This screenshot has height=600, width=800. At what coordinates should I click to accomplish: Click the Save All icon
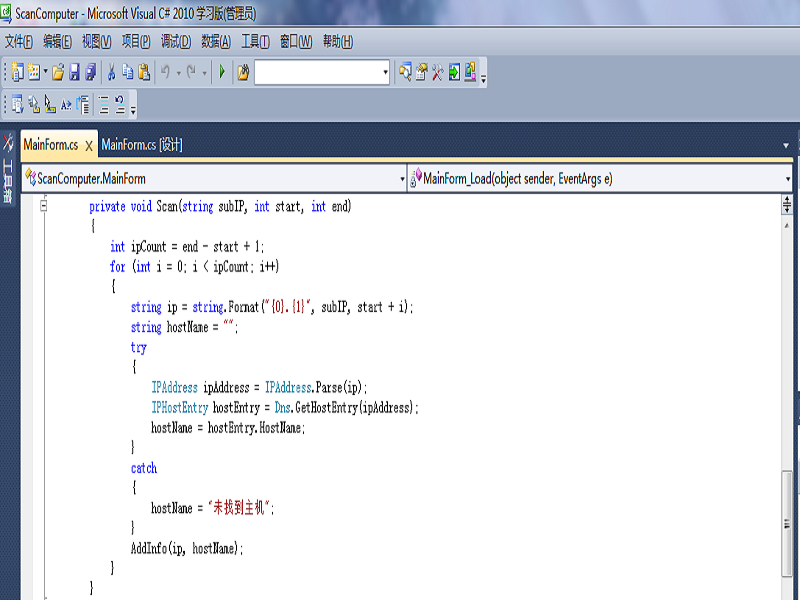tap(91, 72)
